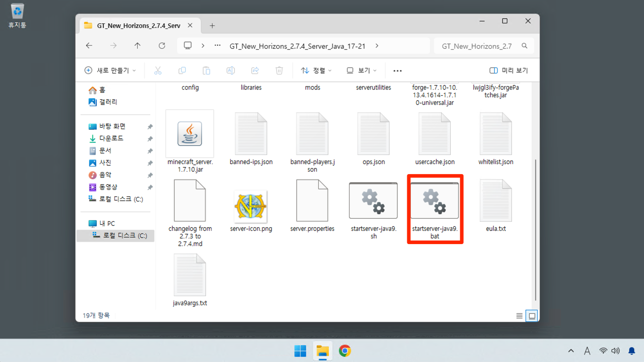Image resolution: width=644 pixels, height=362 pixels.
Task: Click the volume speaker tray icon
Action: click(x=616, y=351)
